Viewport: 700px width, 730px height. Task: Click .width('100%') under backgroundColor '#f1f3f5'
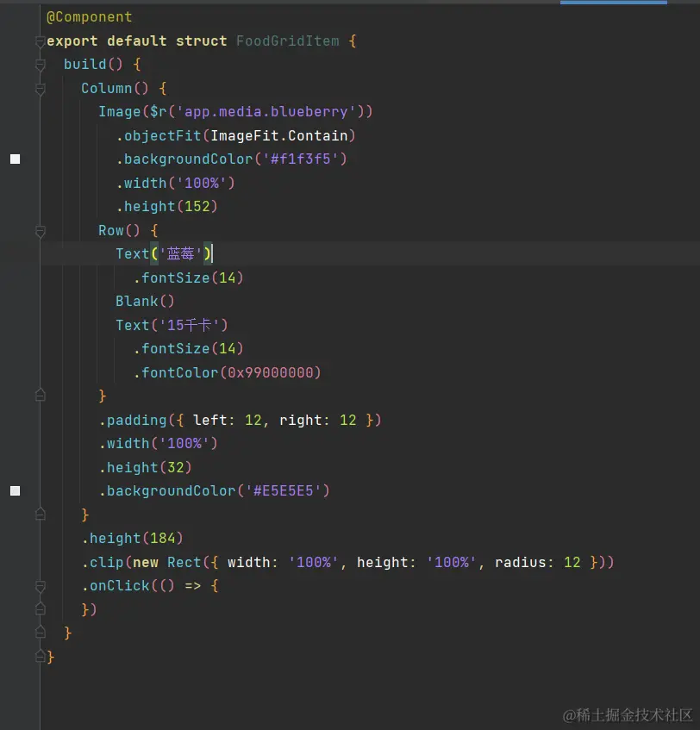[176, 183]
